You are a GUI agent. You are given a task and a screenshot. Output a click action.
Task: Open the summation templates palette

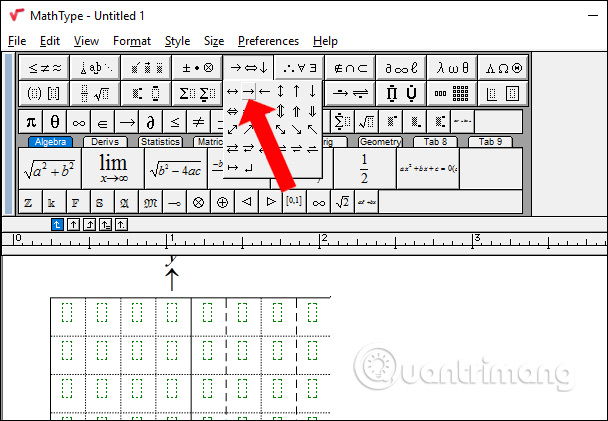tap(197, 93)
